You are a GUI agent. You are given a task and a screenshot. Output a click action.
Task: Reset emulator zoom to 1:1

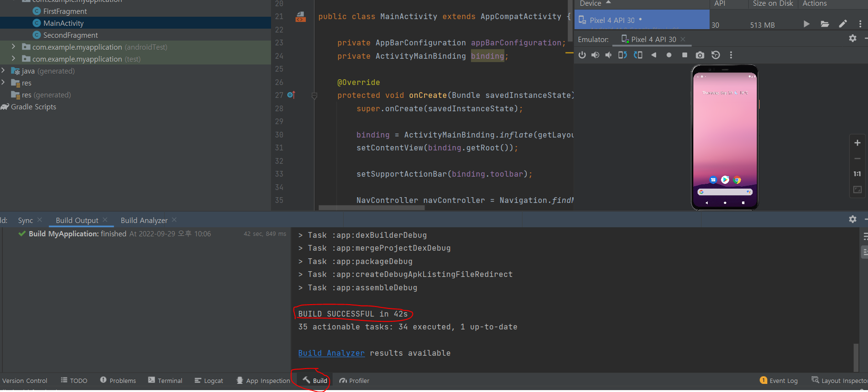(x=858, y=174)
